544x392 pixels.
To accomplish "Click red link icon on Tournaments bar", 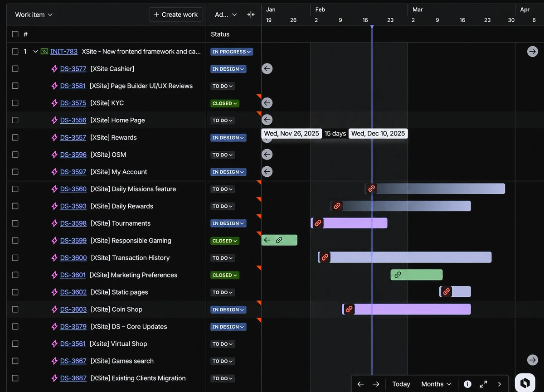I will (318, 223).
